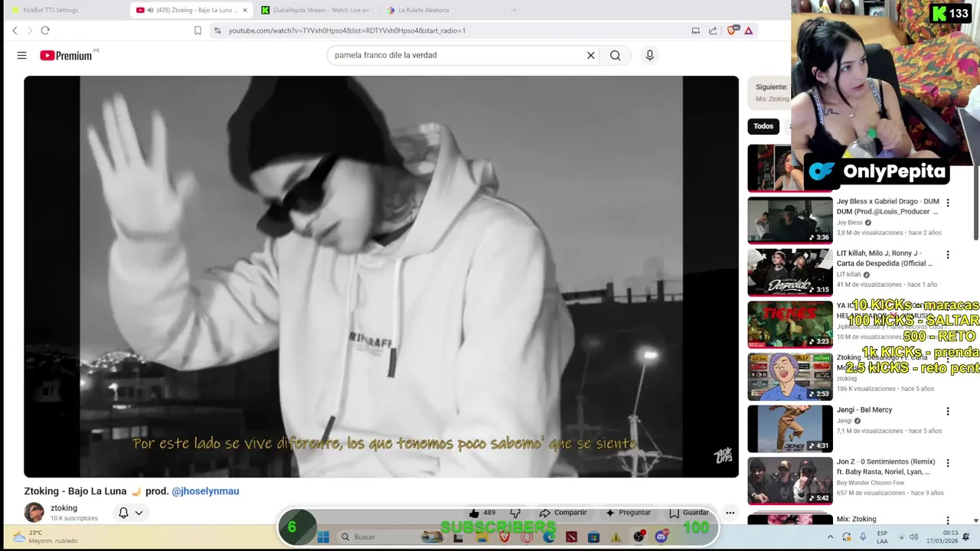
Task: Share page via address bar share icon
Action: (713, 31)
